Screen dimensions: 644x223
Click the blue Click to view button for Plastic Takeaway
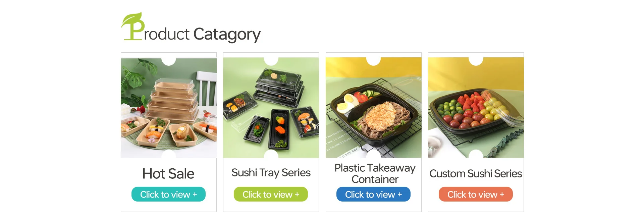pos(373,194)
